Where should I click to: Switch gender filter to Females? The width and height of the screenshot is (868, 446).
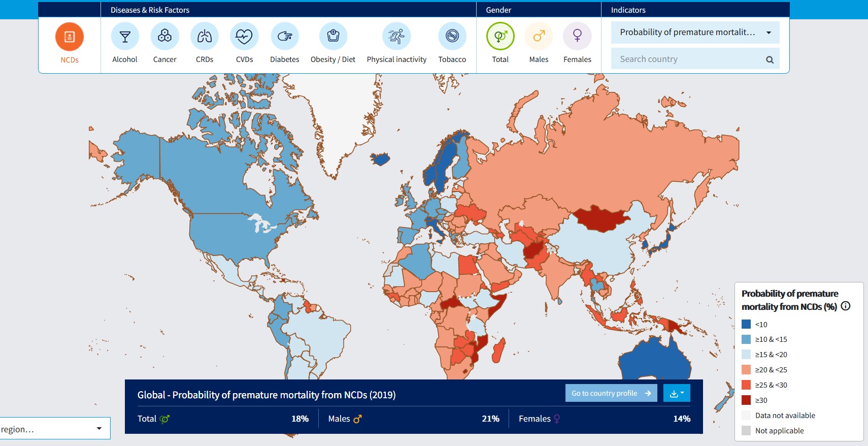coord(577,37)
